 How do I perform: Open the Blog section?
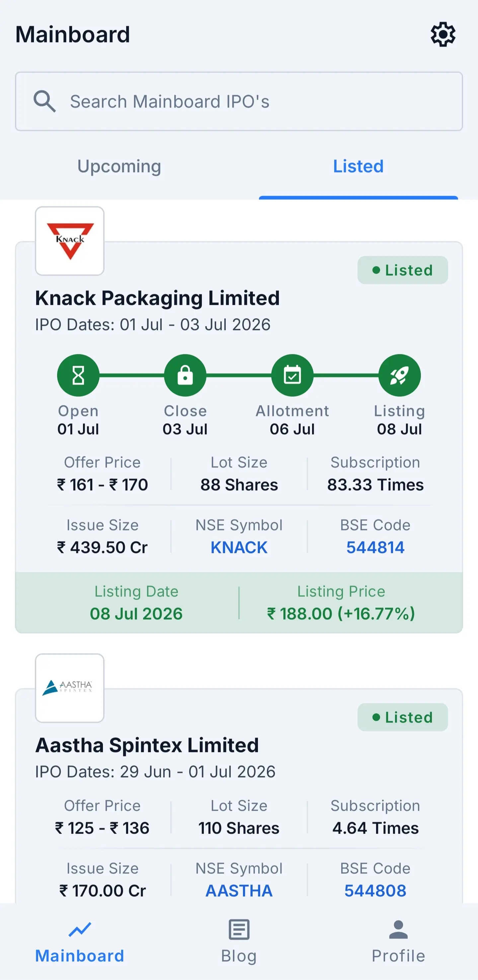coord(239,942)
